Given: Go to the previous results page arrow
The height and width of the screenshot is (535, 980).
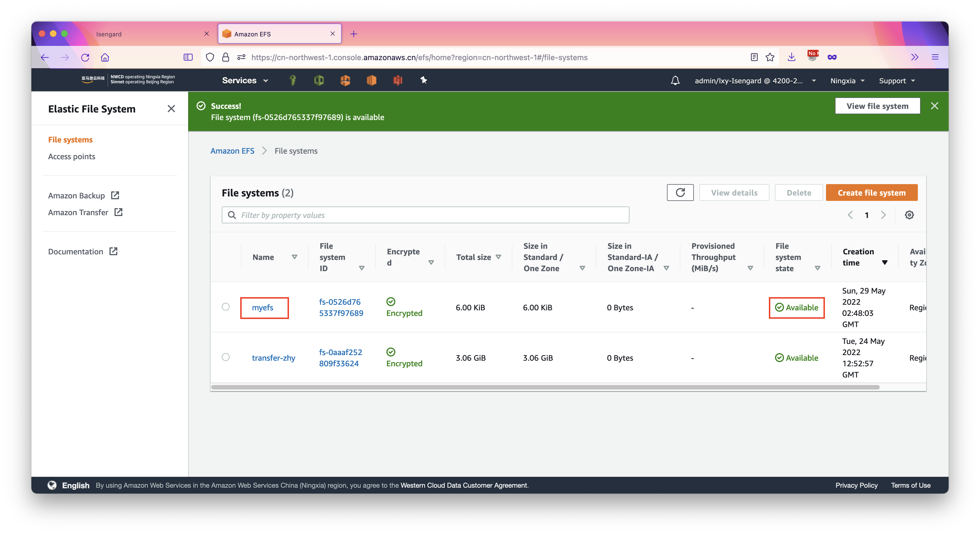Looking at the screenshot, I should click(850, 215).
